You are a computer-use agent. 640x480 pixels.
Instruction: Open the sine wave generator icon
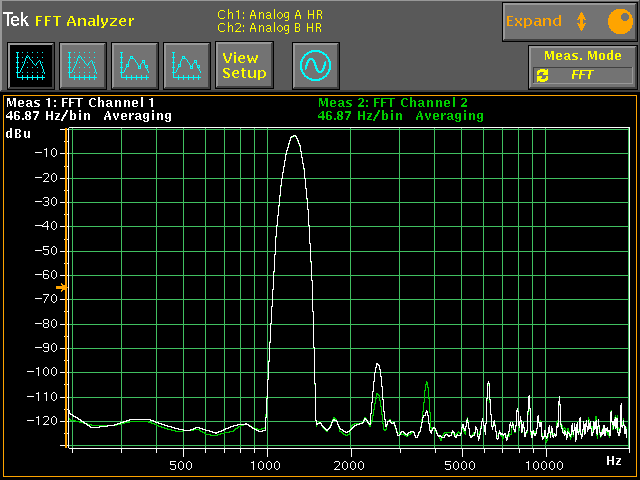pos(316,66)
